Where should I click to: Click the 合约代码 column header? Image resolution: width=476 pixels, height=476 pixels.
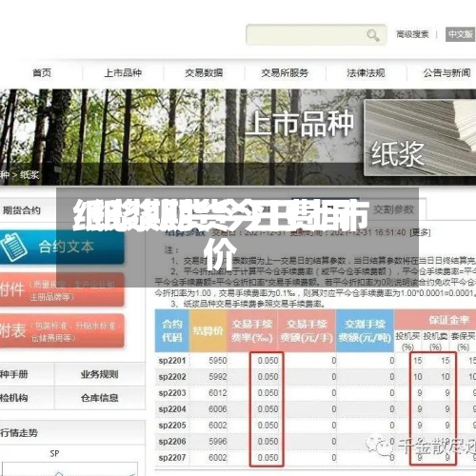click(x=172, y=330)
